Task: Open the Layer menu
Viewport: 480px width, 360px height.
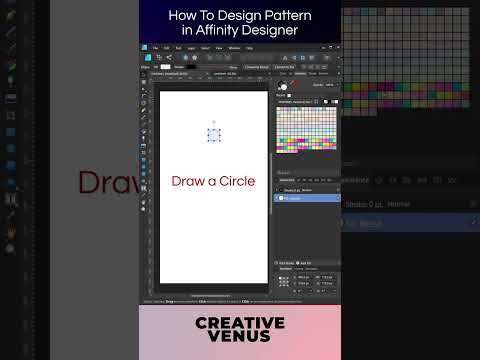Action: 191,48
